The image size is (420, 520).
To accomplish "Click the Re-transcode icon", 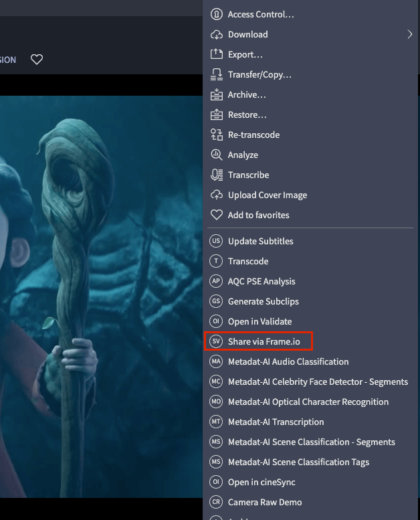I will click(x=217, y=135).
